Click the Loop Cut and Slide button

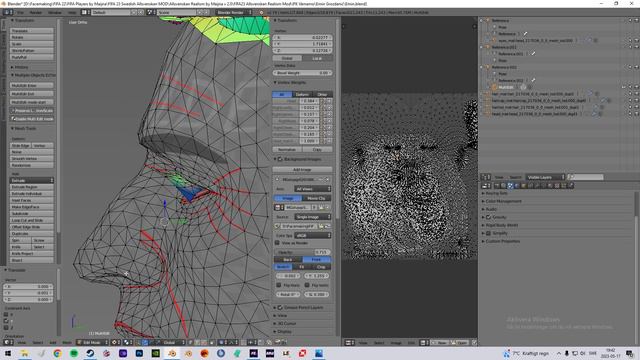32,220
